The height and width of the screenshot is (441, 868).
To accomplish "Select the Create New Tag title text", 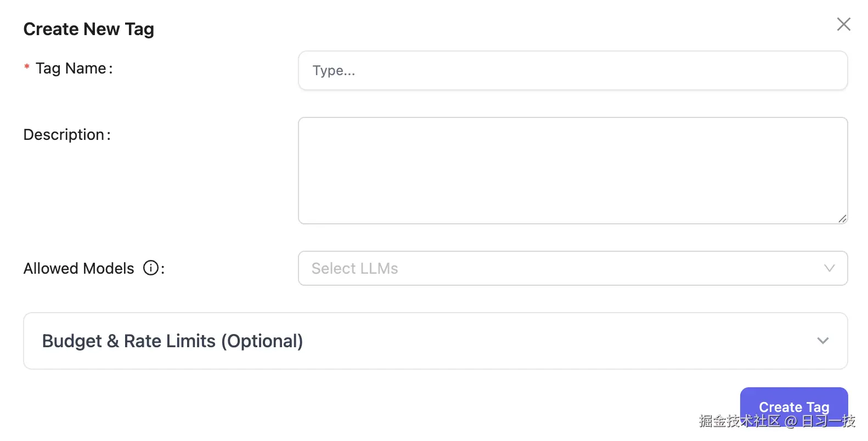I will (88, 29).
